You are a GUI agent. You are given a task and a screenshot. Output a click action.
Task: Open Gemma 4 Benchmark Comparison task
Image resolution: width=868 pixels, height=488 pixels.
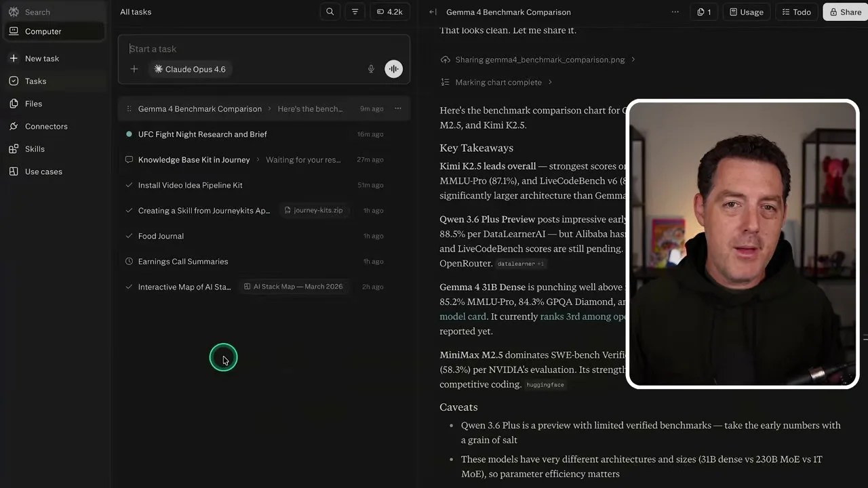[x=264, y=108]
